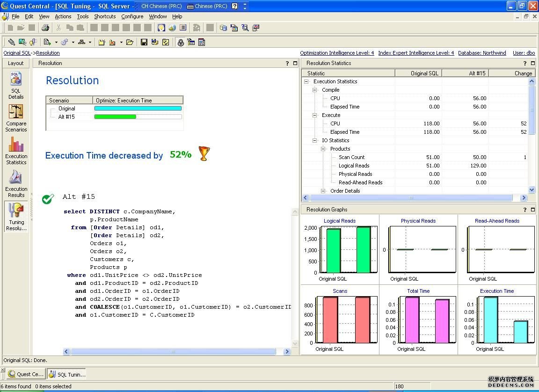Collapse the IO Statistics tree node

pos(315,140)
